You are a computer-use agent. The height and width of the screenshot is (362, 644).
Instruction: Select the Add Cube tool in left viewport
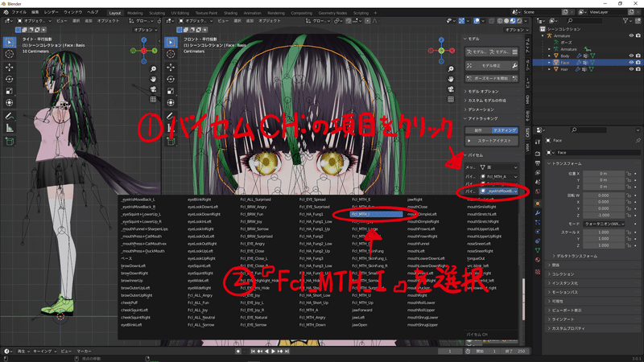[10, 142]
